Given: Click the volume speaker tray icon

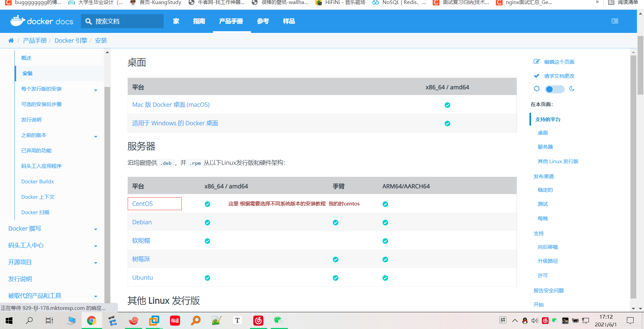Looking at the screenshot, I should pos(535,321).
